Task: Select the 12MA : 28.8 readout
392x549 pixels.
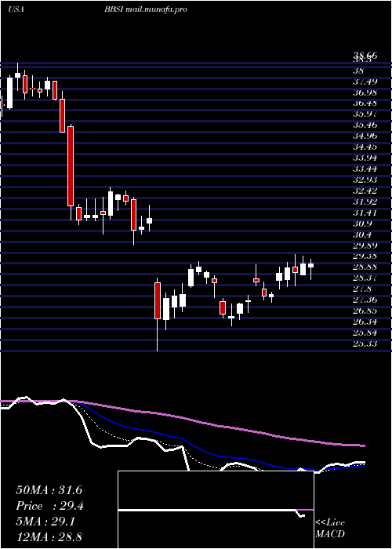Action: pyautogui.click(x=49, y=537)
